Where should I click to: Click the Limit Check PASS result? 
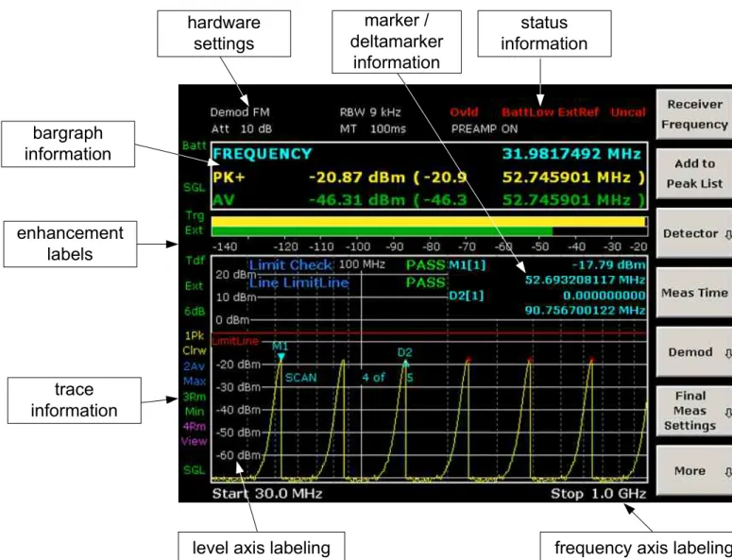pyautogui.click(x=426, y=265)
